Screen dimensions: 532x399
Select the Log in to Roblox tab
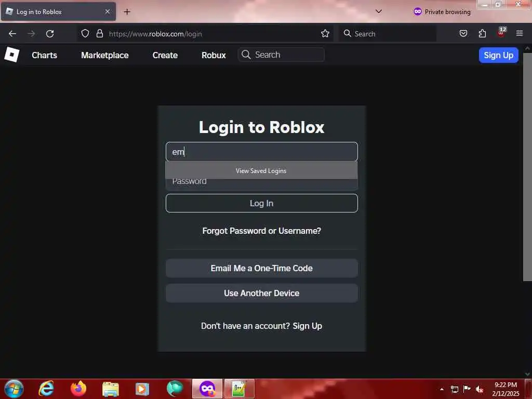tap(58, 11)
